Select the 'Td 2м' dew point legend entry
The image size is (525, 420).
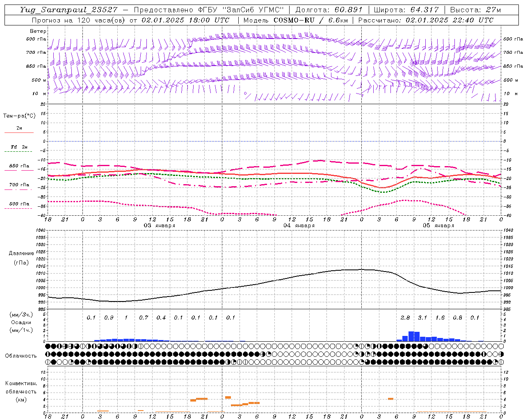[x=19, y=147]
